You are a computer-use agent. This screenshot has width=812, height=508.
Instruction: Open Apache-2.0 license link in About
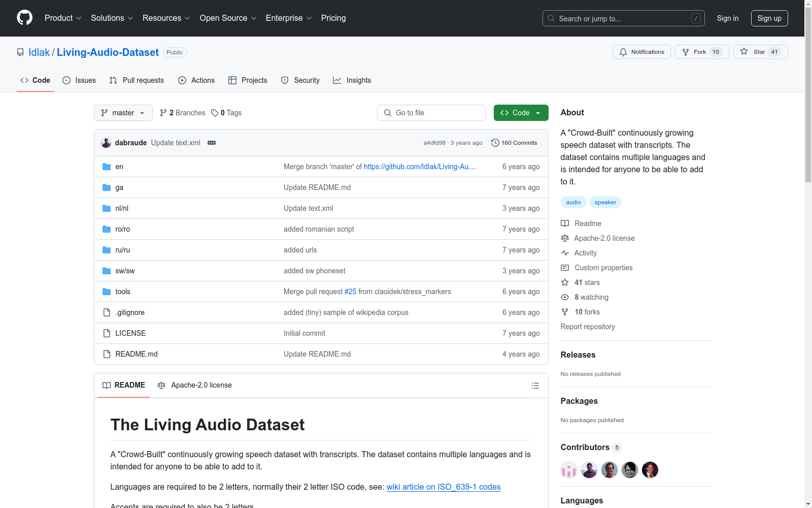pos(598,238)
